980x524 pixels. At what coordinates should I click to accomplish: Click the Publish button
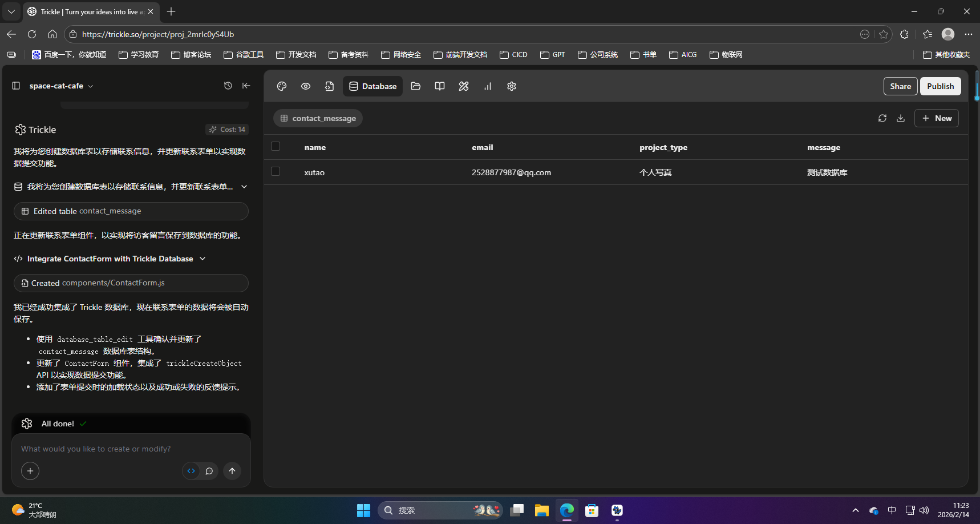click(x=941, y=86)
